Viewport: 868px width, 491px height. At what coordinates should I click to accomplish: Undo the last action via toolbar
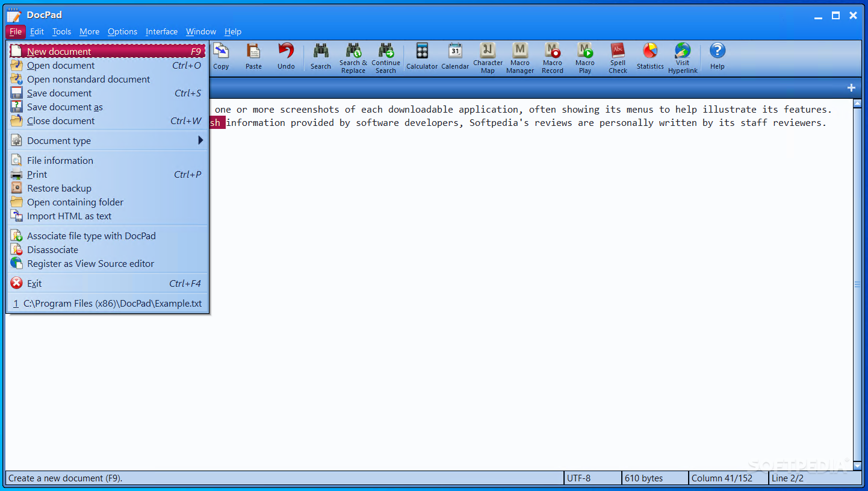[x=286, y=57]
